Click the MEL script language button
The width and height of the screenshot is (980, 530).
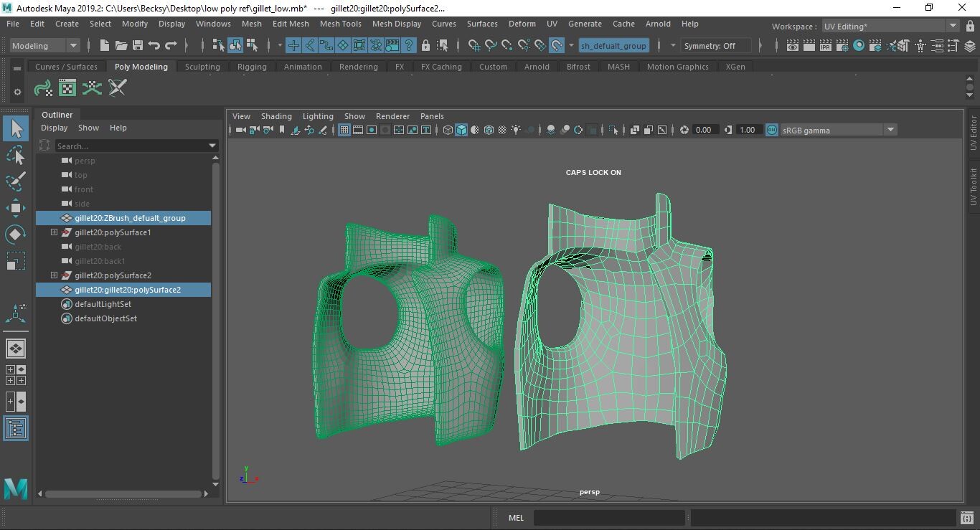pyautogui.click(x=516, y=518)
